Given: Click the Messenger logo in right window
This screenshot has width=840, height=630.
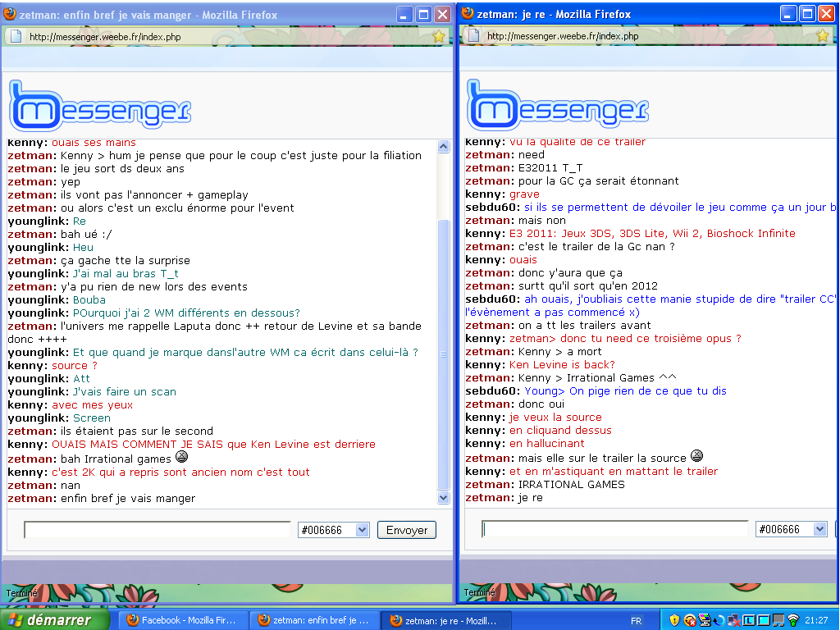Looking at the screenshot, I should 558,105.
